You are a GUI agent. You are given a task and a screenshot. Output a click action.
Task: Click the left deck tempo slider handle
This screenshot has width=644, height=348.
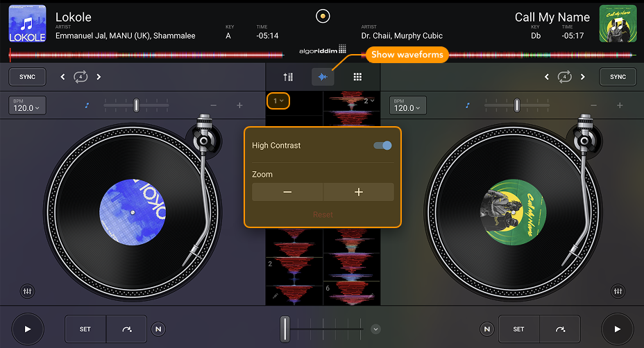136,105
